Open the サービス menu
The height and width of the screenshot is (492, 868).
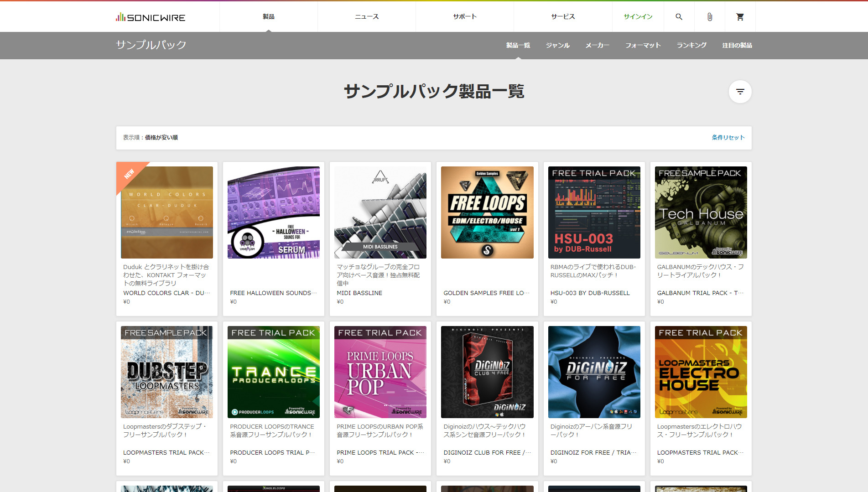point(563,17)
